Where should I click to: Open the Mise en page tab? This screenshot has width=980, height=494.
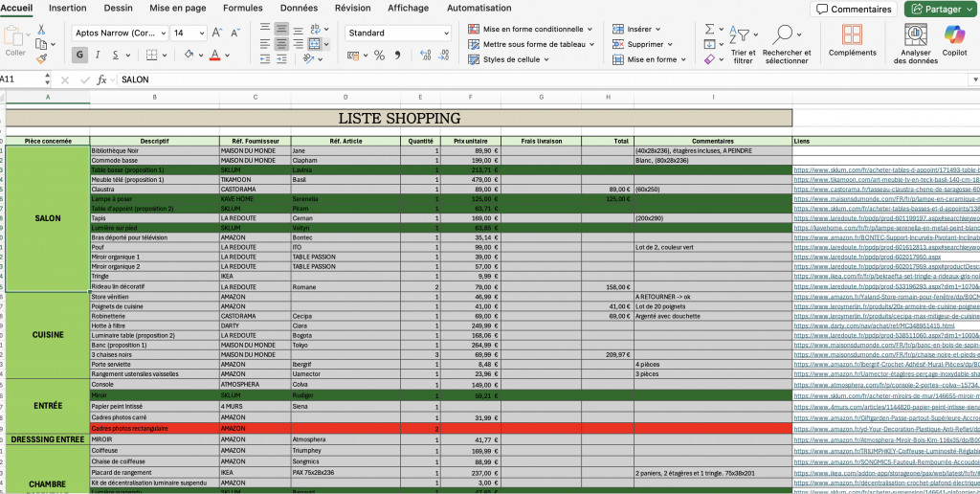tap(177, 8)
